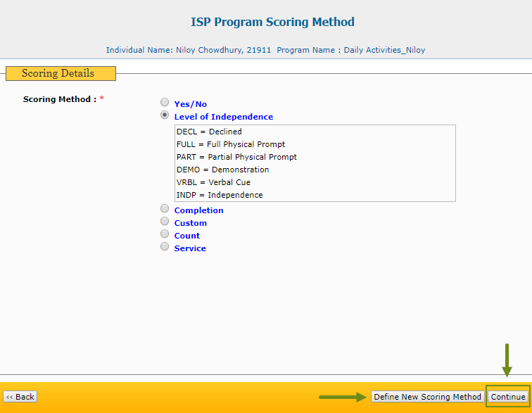Click the Service scoring link

coord(190,248)
